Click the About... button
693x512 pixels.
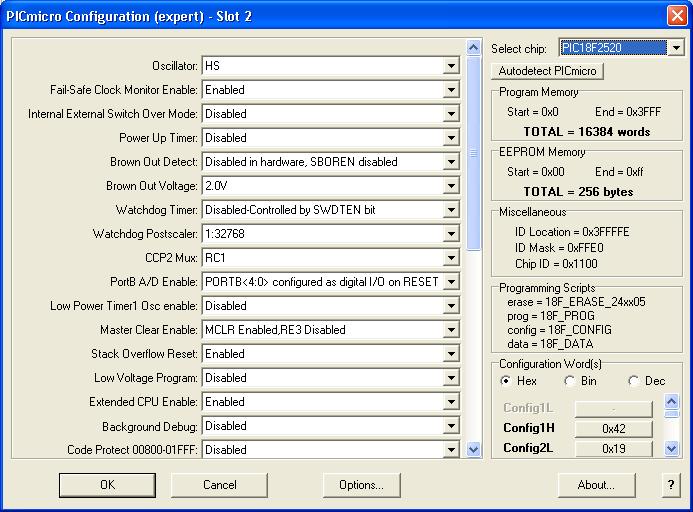point(596,485)
